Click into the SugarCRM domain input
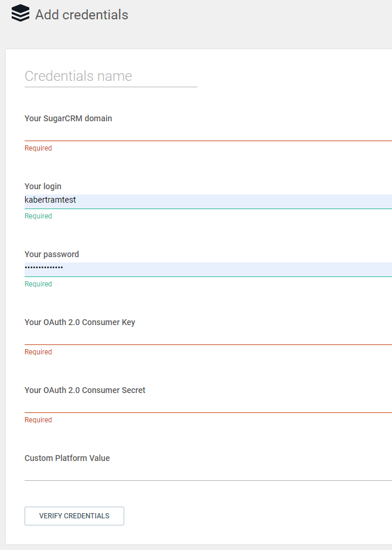 (x=208, y=133)
